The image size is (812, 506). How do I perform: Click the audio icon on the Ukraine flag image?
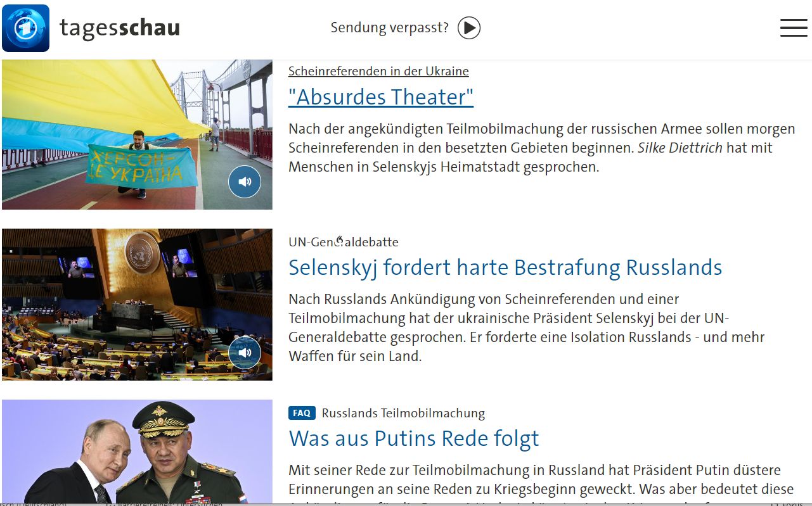[x=245, y=182]
